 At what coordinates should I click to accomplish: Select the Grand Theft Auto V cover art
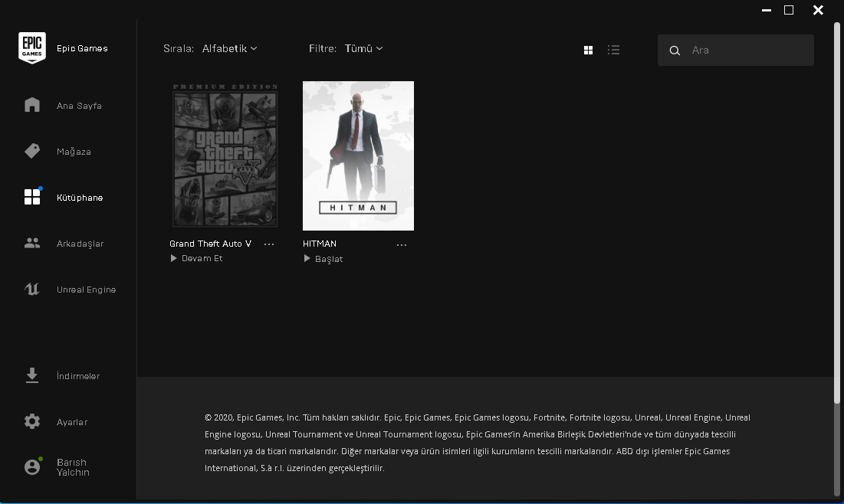pyautogui.click(x=225, y=155)
